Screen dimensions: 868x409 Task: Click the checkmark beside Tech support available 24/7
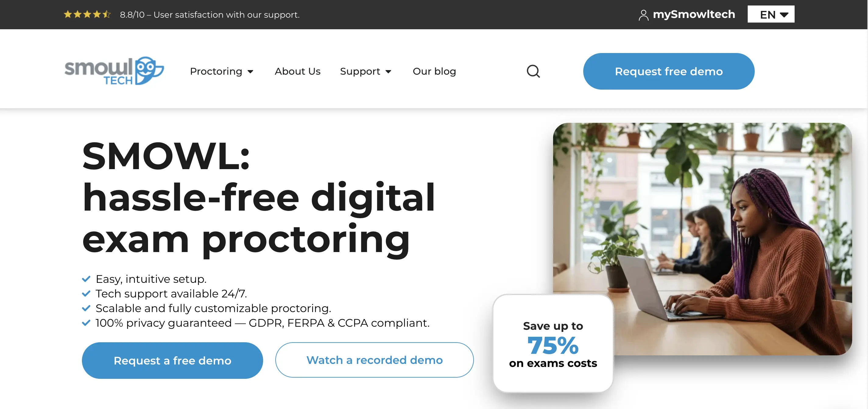[x=86, y=293]
